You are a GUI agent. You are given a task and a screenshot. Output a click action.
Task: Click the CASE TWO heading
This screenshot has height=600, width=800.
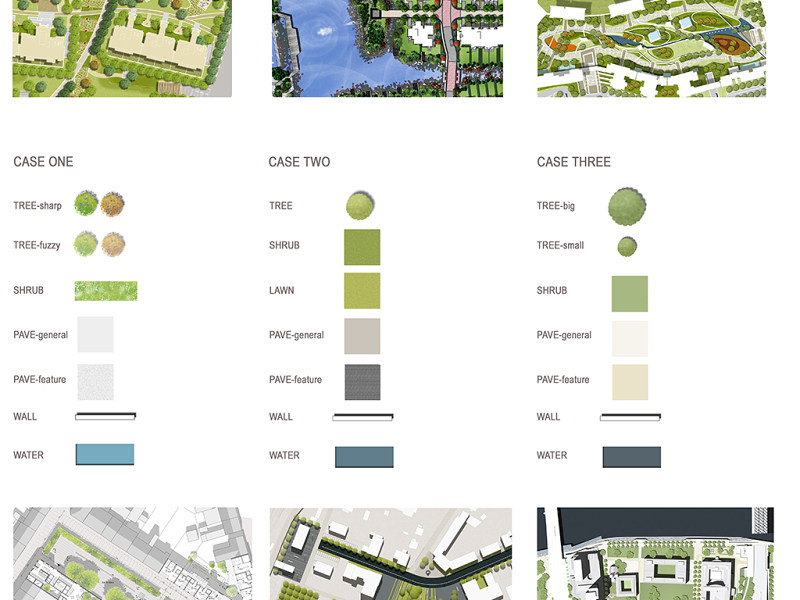299,162
